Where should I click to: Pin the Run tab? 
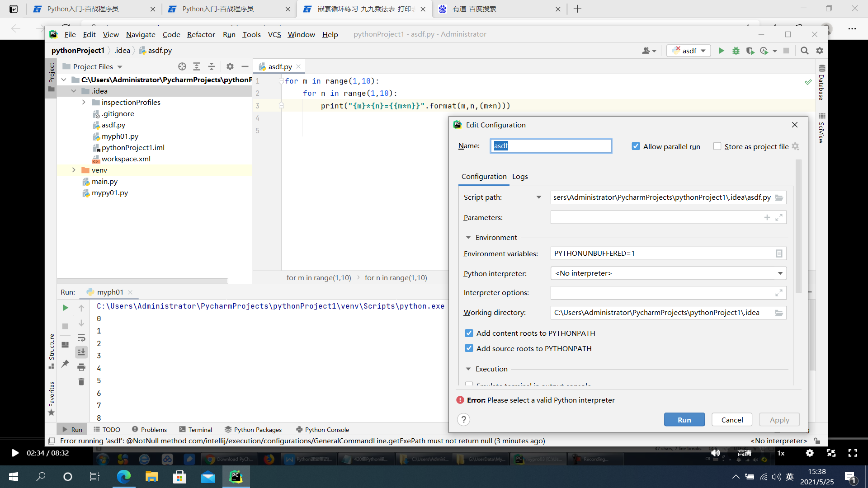tap(65, 363)
